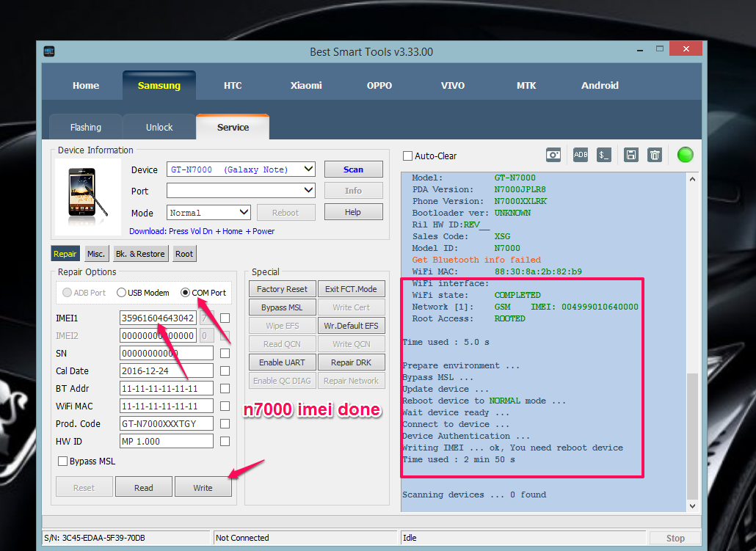Select the COM Port radio option
This screenshot has height=551, width=756.
click(x=185, y=293)
